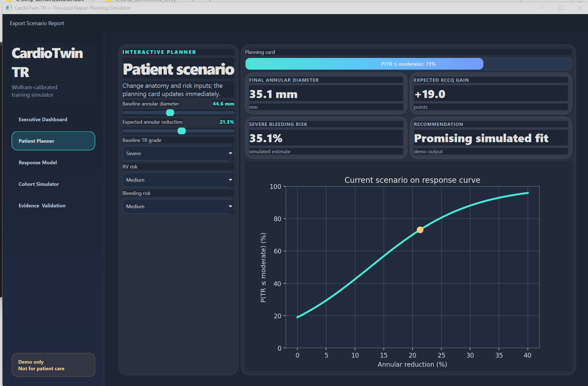588x386 pixels.
Task: Click the Wolfram-calibrated training simulator subtitle
Action: pyautogui.click(x=34, y=91)
